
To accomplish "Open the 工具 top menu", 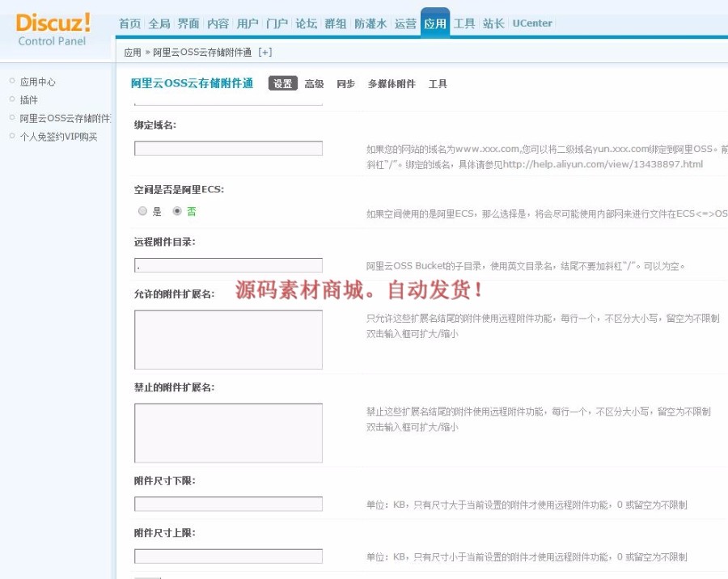I will (x=464, y=23).
